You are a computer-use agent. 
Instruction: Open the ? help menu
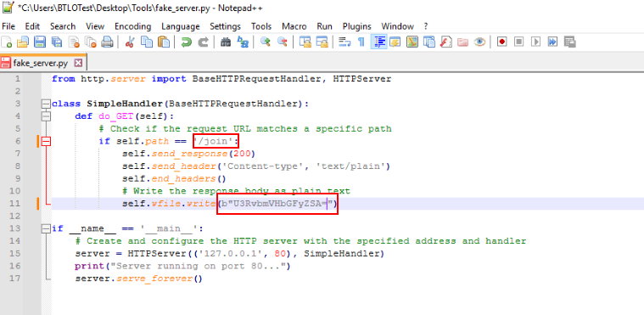426,26
